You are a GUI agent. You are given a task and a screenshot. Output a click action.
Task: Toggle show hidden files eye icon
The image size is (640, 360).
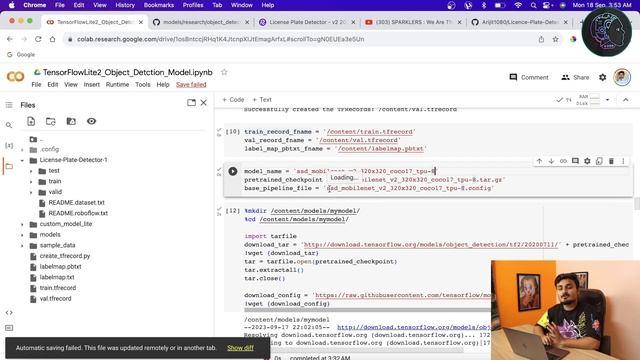(x=91, y=121)
